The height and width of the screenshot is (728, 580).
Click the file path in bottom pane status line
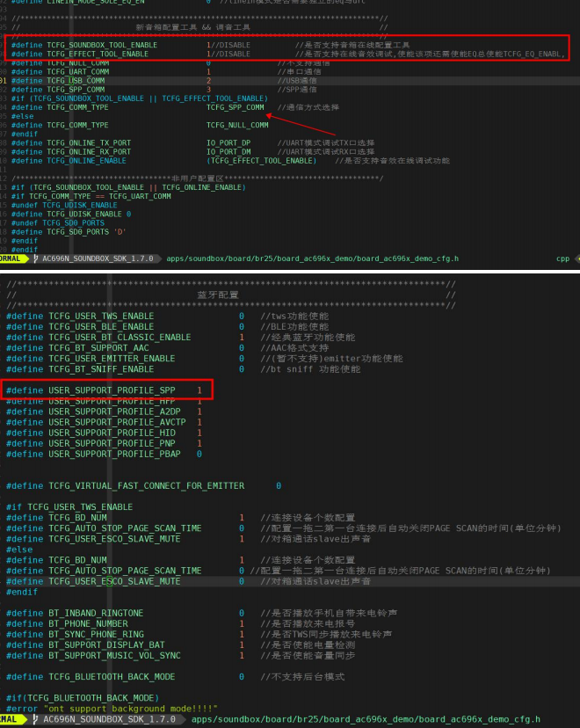366,719
